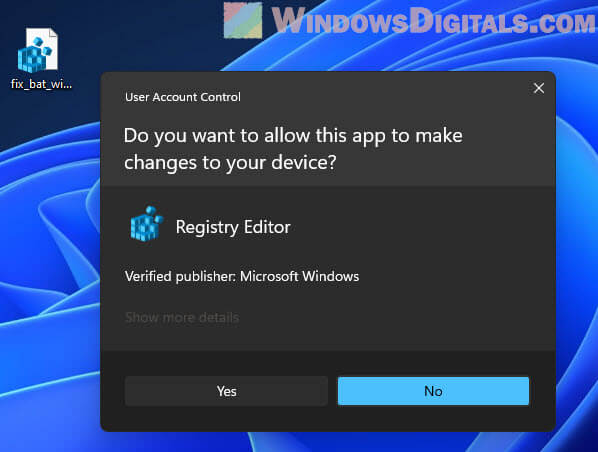Click Yes to allow Registry Editor changes
598x452 pixels.
226,391
